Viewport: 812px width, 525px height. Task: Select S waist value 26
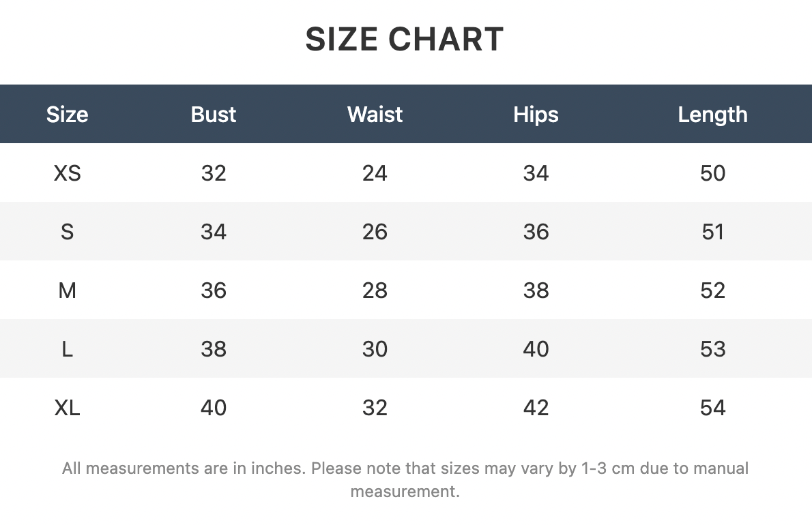click(375, 231)
